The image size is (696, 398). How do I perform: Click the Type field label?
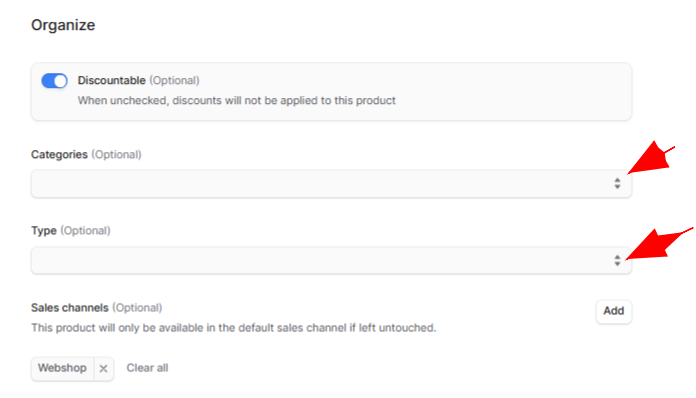pyautogui.click(x=44, y=231)
